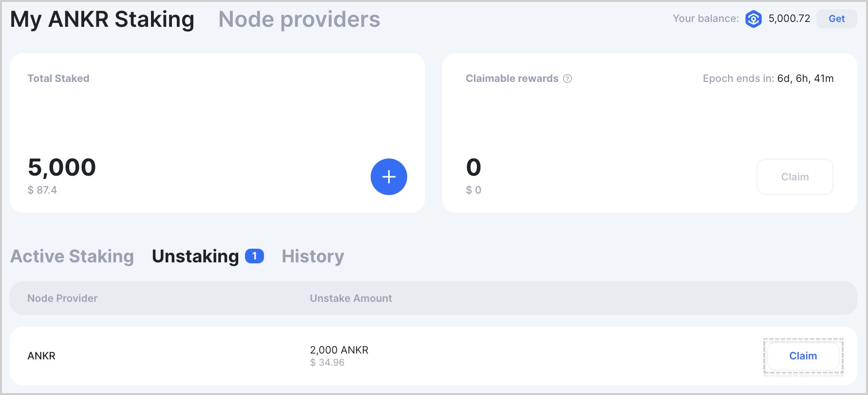Click the 5,000.72 balance value

pos(789,19)
